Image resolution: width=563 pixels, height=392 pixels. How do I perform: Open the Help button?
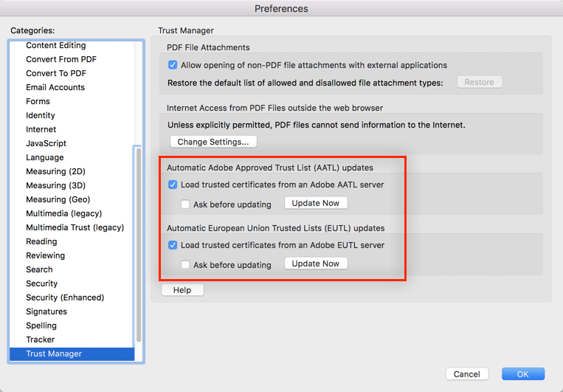coord(182,290)
